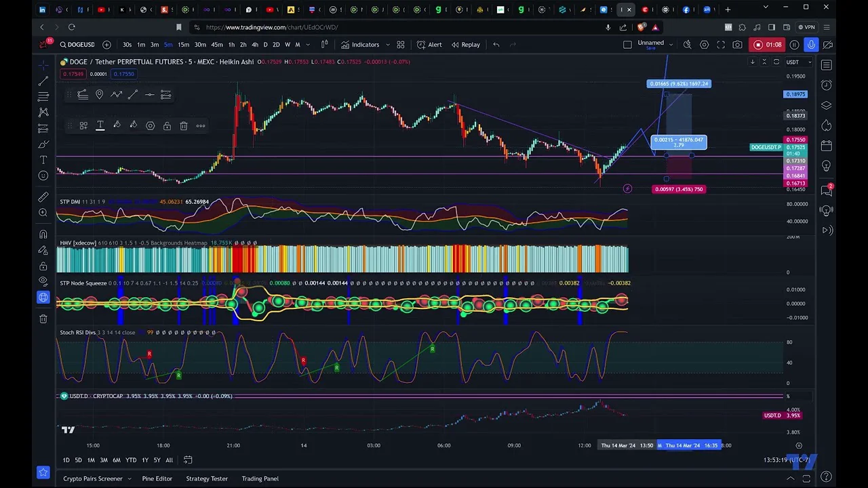868x488 pixels.
Task: Select the trend line drawing tool
Action: point(43,81)
